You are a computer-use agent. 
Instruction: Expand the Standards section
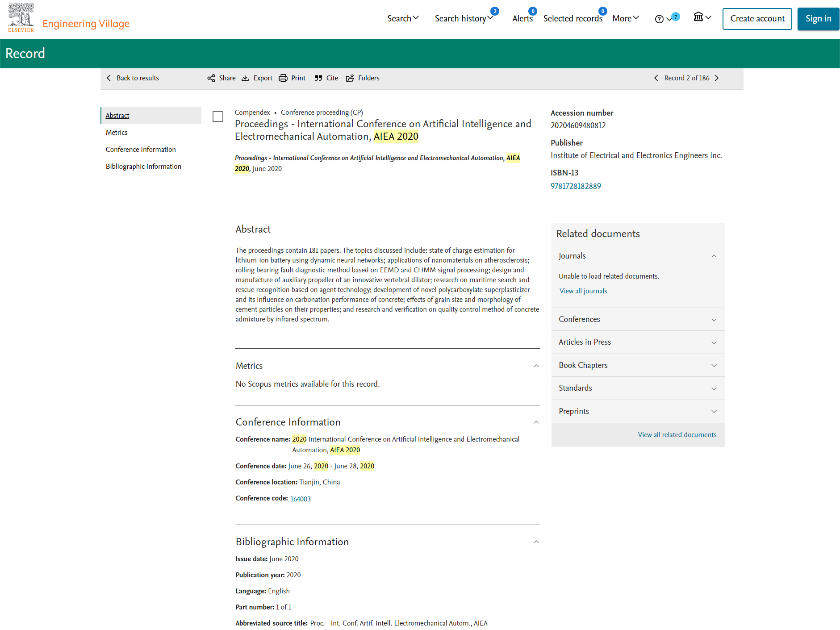(x=714, y=388)
